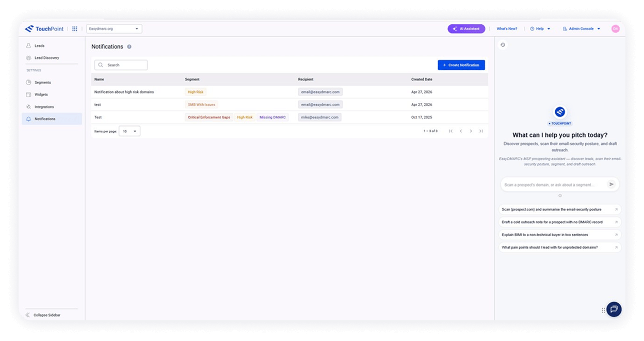Sort by Name column header

(99, 80)
